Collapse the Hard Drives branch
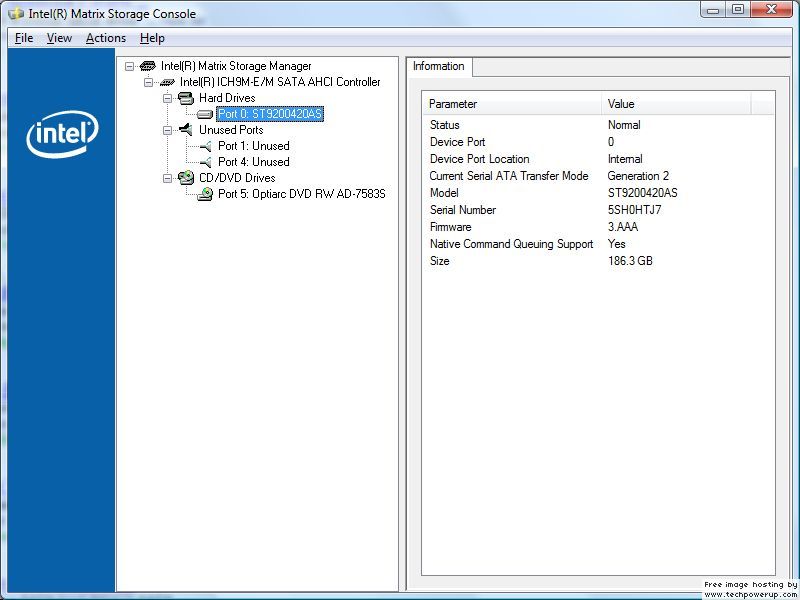This screenshot has width=800, height=600. (167, 98)
